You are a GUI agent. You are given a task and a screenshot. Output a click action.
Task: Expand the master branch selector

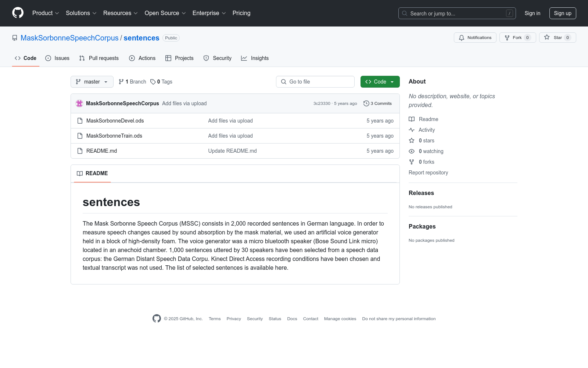click(x=92, y=82)
